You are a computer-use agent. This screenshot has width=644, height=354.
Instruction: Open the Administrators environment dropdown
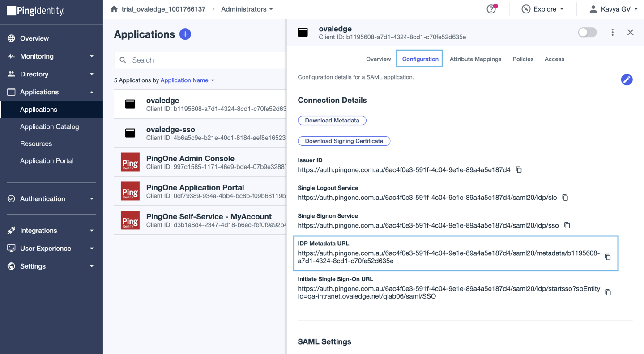coord(247,9)
